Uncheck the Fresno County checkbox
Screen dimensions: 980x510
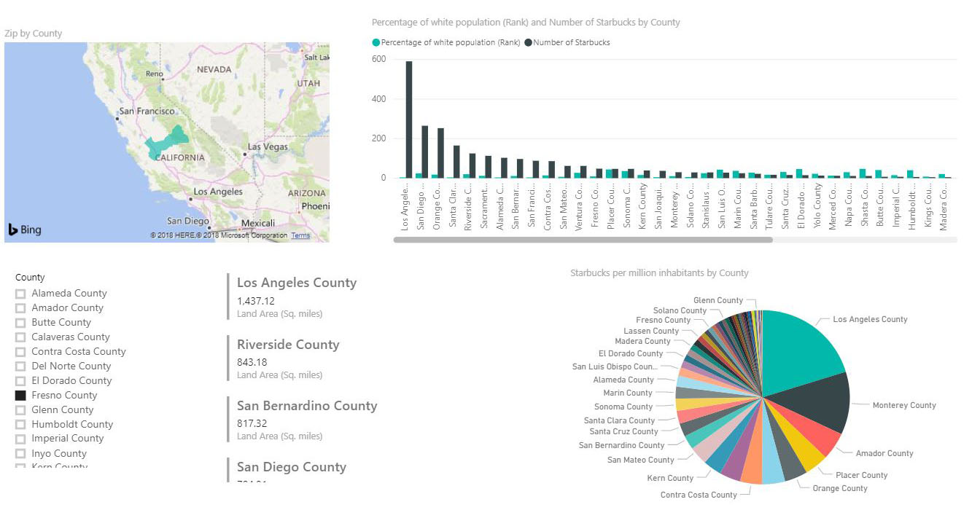click(20, 396)
